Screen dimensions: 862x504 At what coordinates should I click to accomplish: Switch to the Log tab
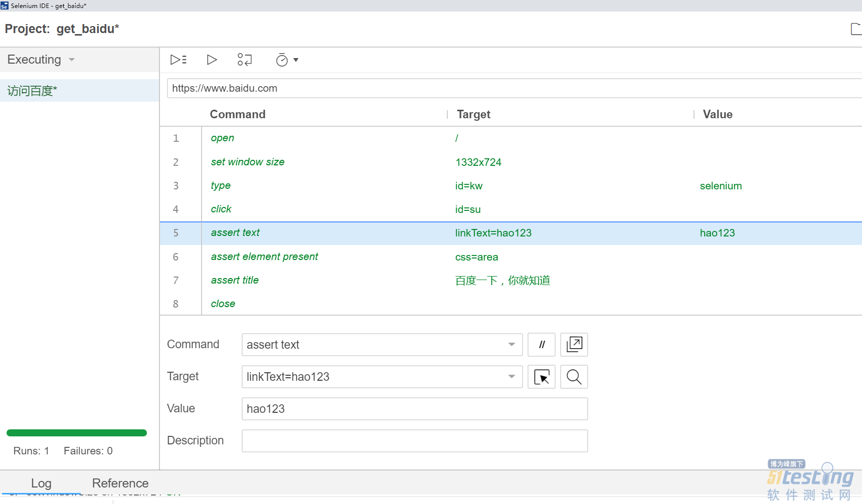click(41, 483)
